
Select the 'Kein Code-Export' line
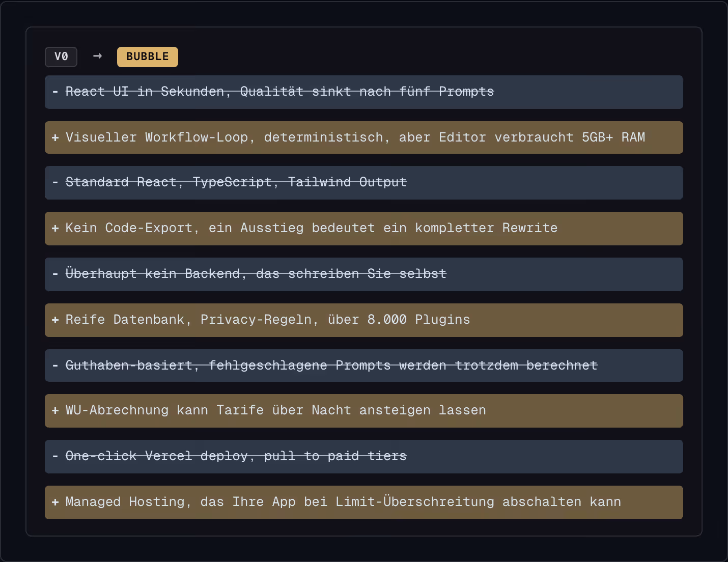point(364,229)
